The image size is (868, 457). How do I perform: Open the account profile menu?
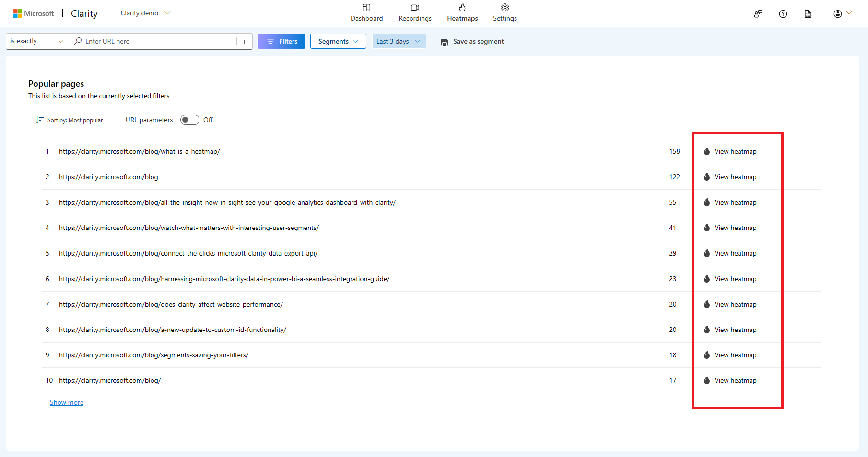(x=843, y=14)
